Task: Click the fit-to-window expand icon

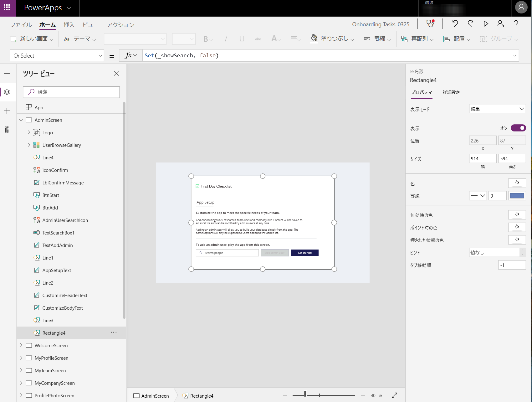Action: point(394,395)
